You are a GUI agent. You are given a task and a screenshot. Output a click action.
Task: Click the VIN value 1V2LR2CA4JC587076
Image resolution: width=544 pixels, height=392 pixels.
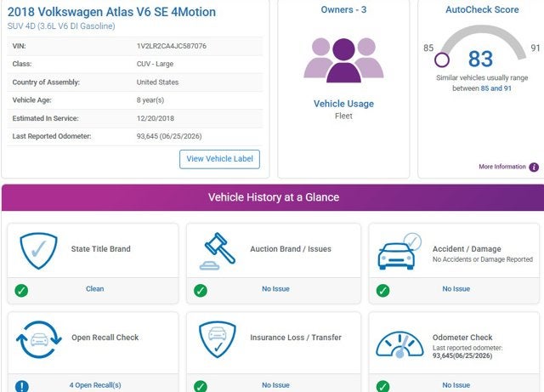(x=172, y=46)
